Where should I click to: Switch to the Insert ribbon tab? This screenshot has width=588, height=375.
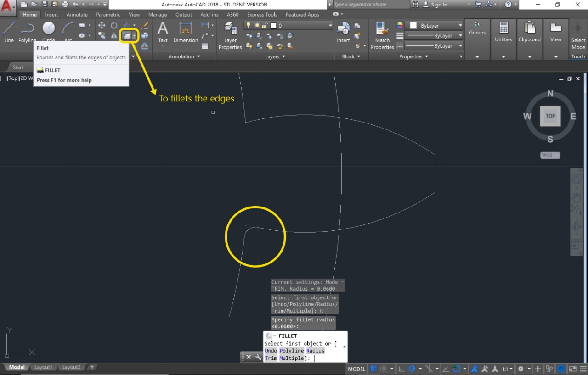pyautogui.click(x=51, y=15)
